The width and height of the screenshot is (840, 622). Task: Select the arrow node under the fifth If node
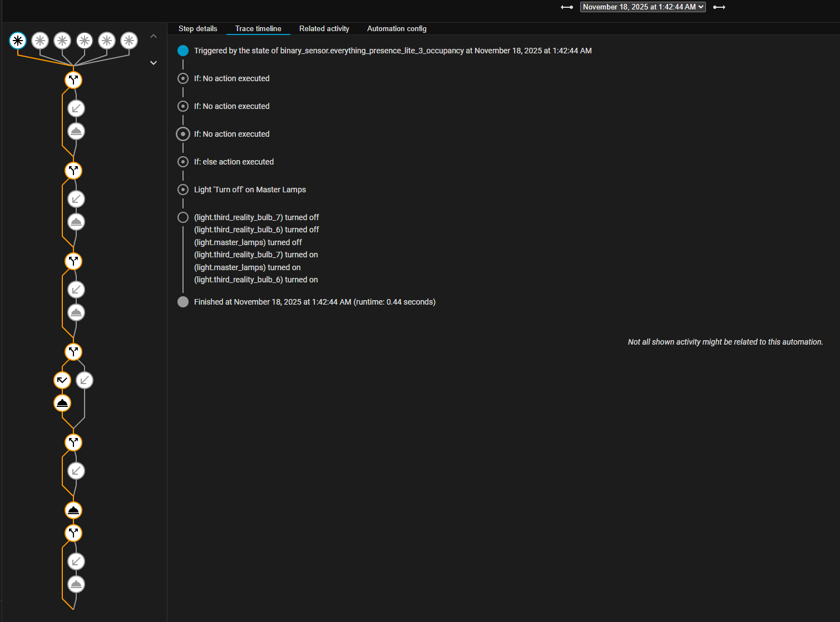pyautogui.click(x=76, y=471)
